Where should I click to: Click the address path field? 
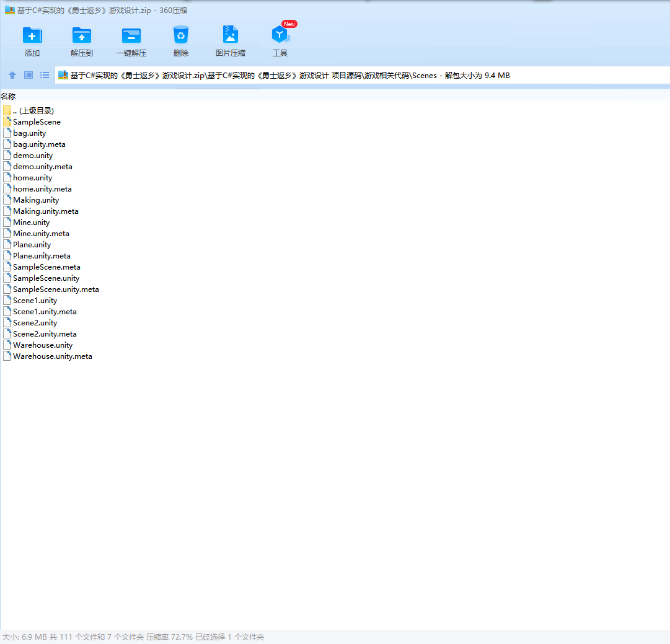363,75
